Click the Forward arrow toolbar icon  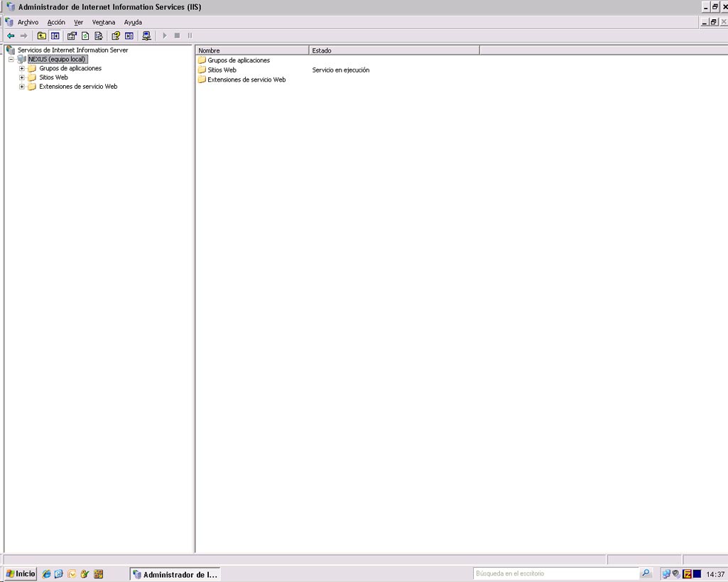click(x=23, y=35)
